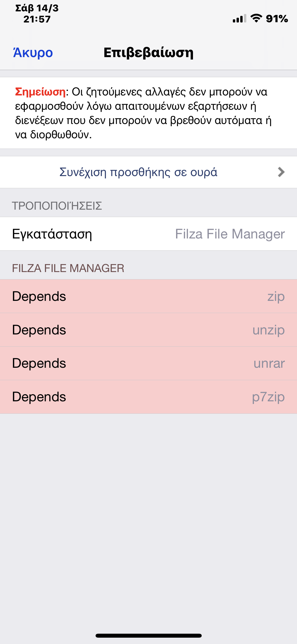Tap Συνέχιση προσθήκης σε ουρά link

[x=138, y=172]
